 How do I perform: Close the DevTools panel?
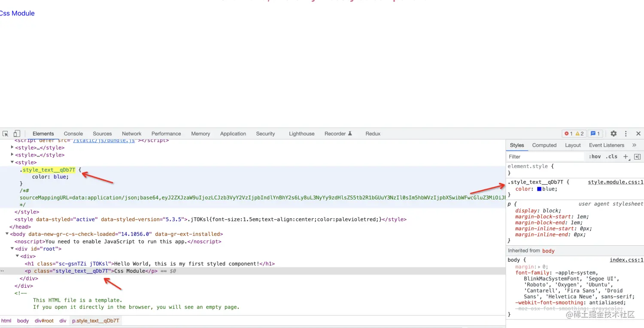(638, 134)
